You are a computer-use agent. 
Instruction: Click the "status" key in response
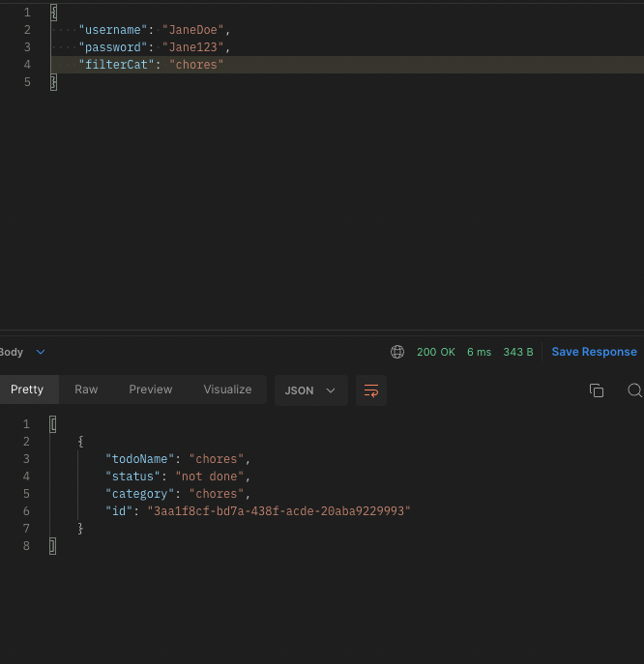point(133,476)
